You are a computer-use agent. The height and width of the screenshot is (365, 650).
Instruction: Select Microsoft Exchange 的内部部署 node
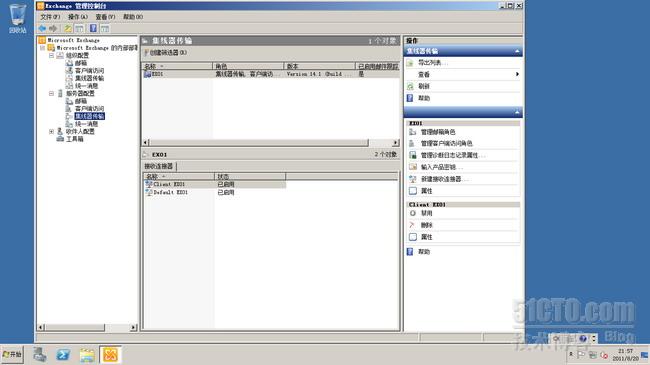tap(97, 48)
